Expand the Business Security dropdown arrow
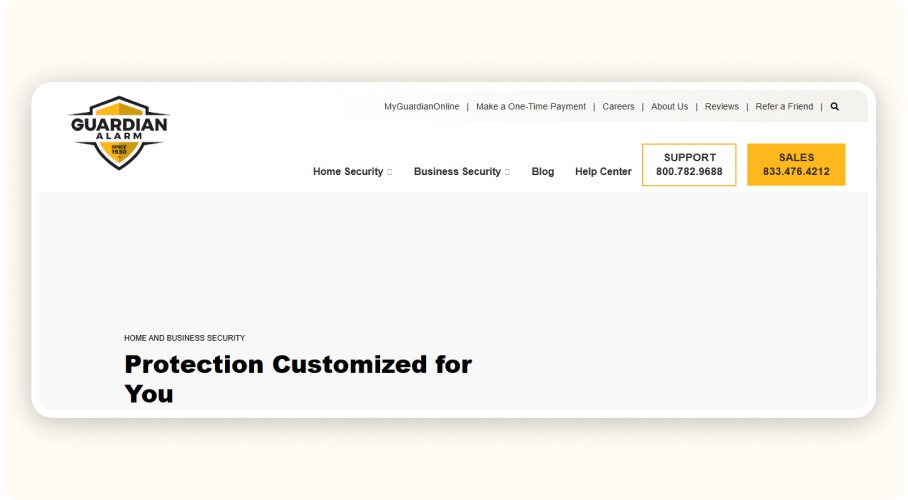This screenshot has width=908, height=500. pos(507,172)
